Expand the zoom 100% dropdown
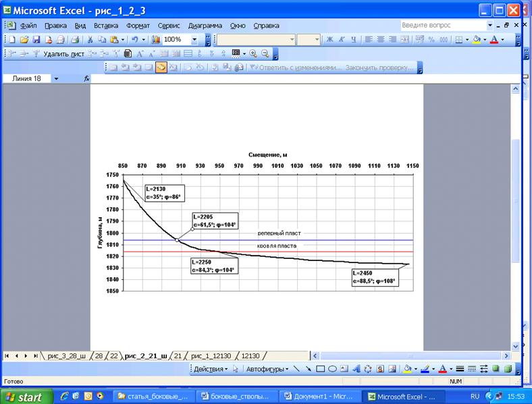Image resolution: width=532 pixels, height=404 pixels. point(195,40)
